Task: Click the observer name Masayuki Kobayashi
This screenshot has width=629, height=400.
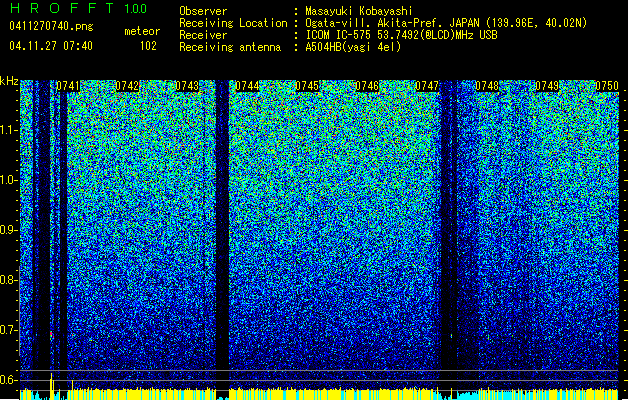Action: pos(359,11)
